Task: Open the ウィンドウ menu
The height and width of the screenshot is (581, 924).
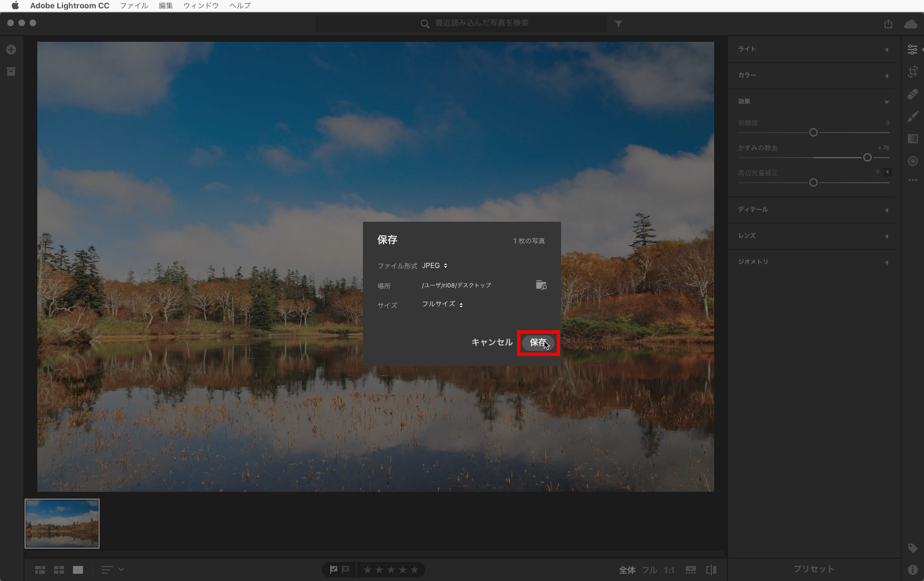Action: click(x=201, y=6)
